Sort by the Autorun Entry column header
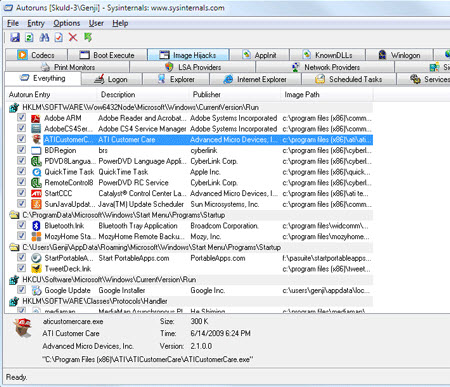The image size is (450, 387). [51, 95]
